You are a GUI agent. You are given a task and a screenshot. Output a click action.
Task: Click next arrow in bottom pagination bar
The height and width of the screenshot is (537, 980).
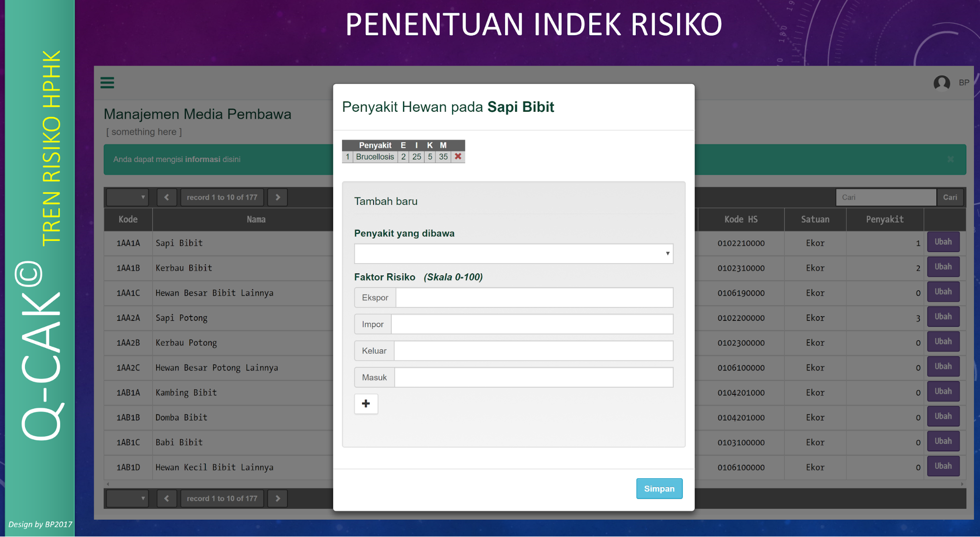coord(277,498)
